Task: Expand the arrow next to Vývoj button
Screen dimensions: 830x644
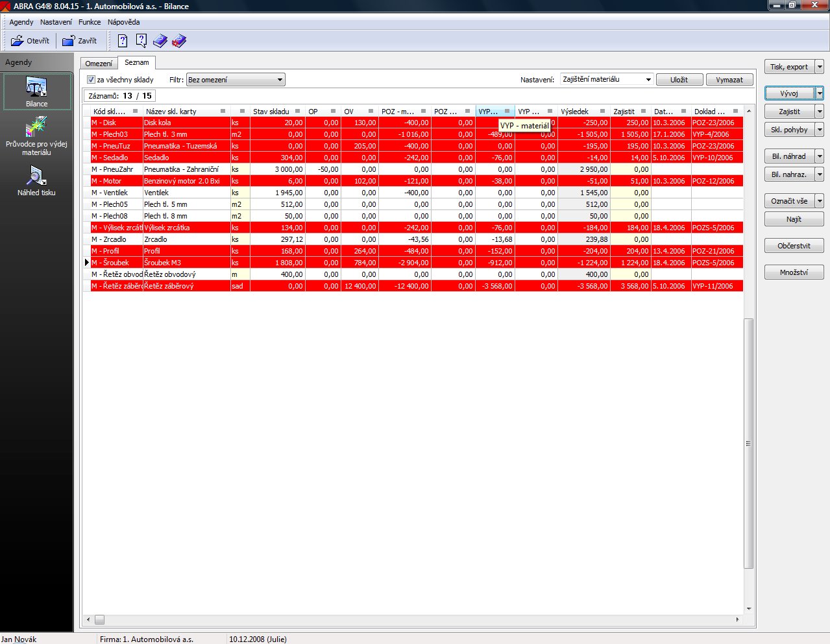Action: pos(820,93)
